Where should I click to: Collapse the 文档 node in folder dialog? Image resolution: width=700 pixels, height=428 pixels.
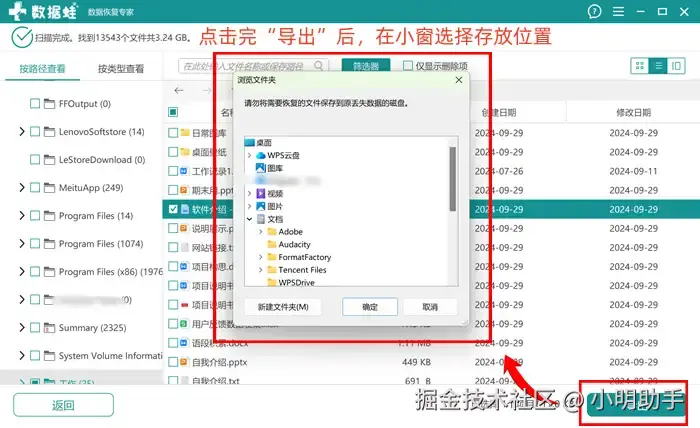pos(250,219)
